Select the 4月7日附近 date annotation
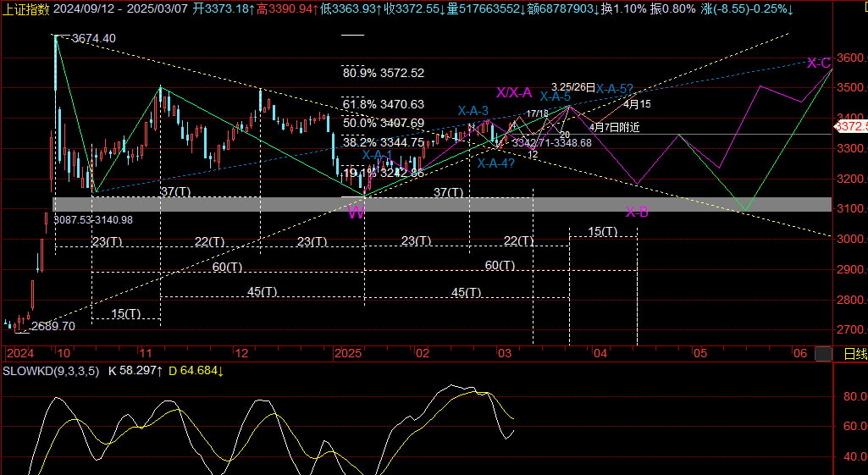This screenshot has width=868, height=475. [x=615, y=127]
